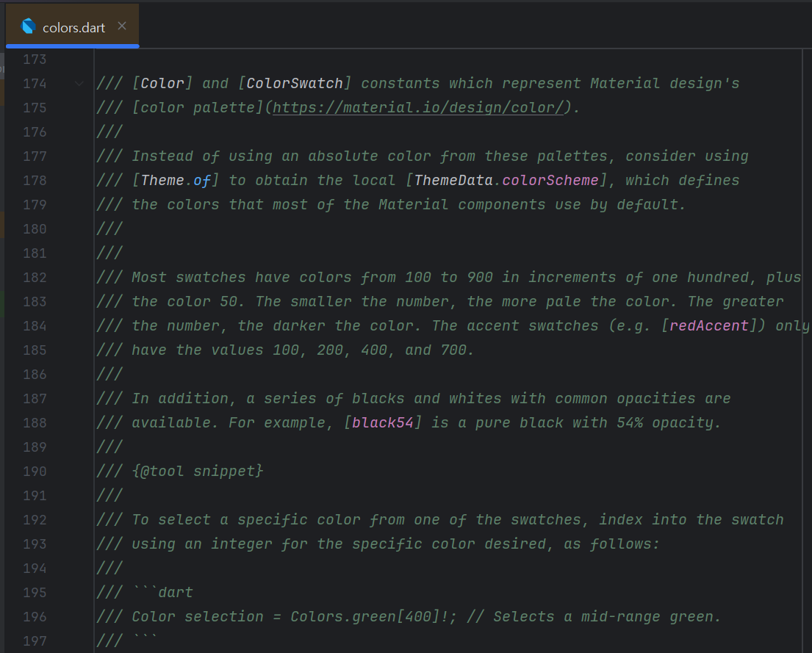Click the Theme.of reference on line 178
This screenshot has width=812, height=653.
tap(176, 180)
